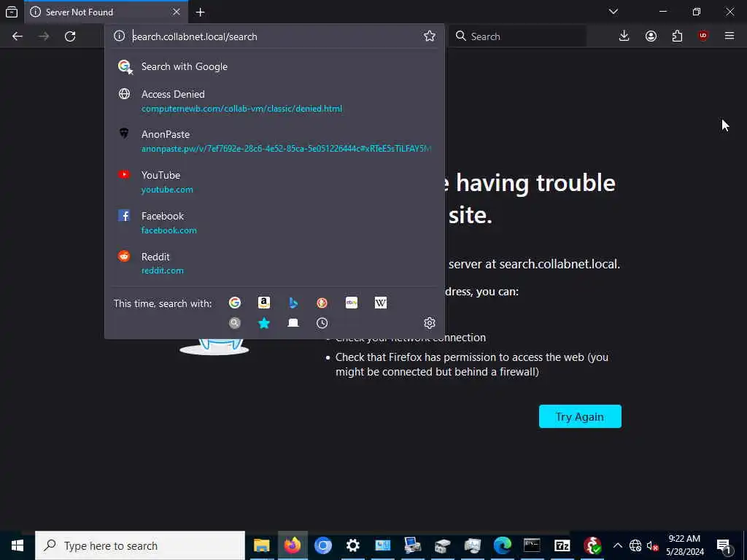Image resolution: width=747 pixels, height=560 pixels.
Task: Open the Windows Start menu
Action: tap(18, 545)
